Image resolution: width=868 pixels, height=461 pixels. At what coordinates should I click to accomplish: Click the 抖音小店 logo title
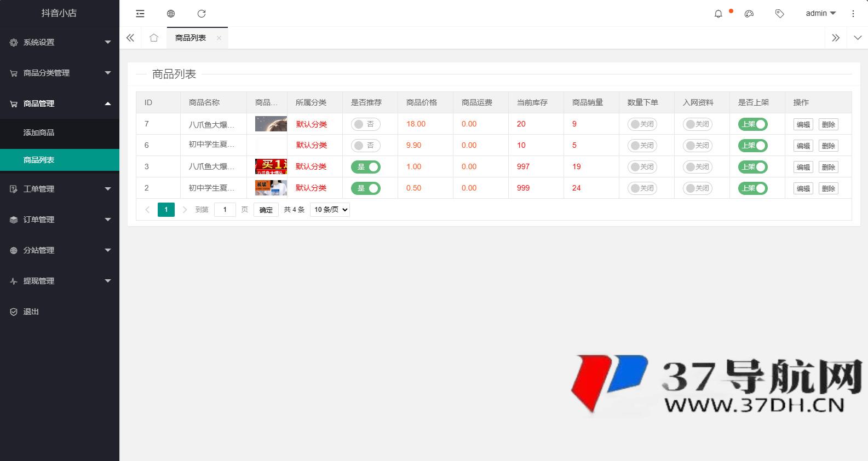click(x=59, y=13)
